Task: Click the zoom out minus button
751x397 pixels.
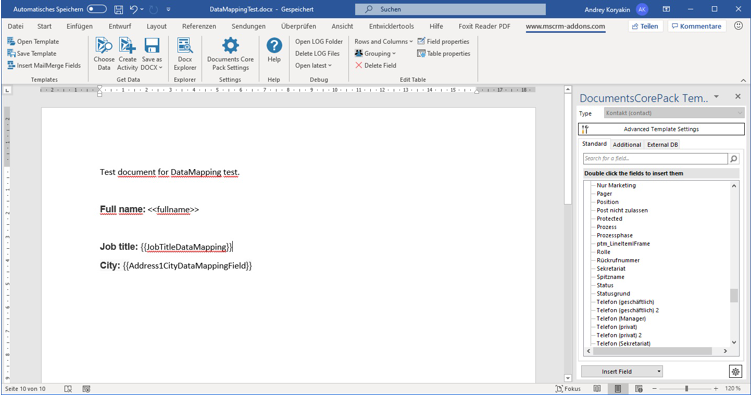Action: [x=654, y=389]
